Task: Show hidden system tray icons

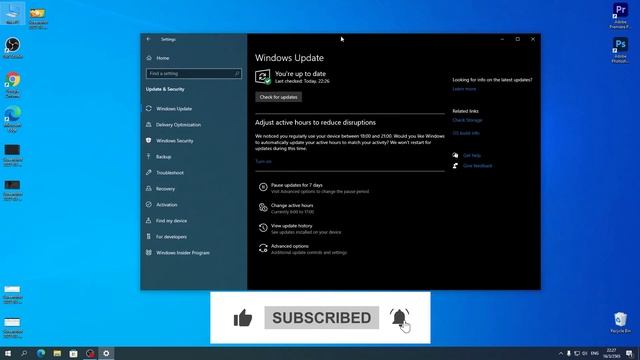Action: (561, 353)
